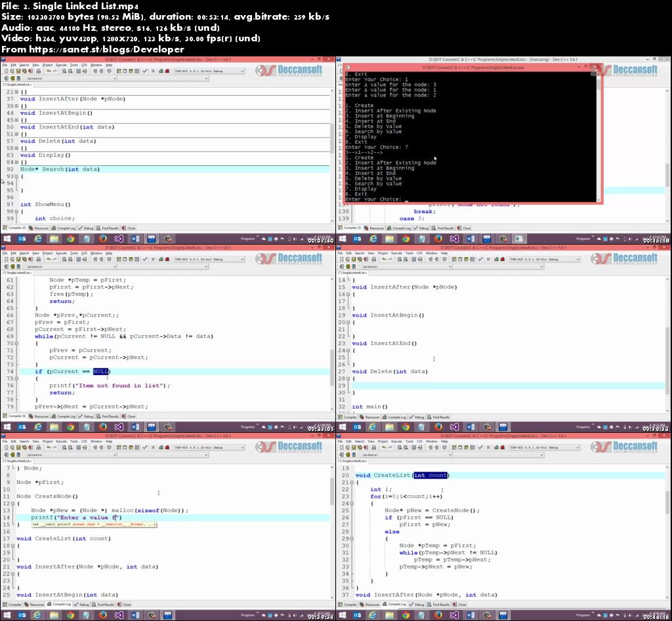The image size is (672, 621).
Task: Click Internet Explorer taskbar icon in 00:07:40 frame
Action: (x=38, y=239)
